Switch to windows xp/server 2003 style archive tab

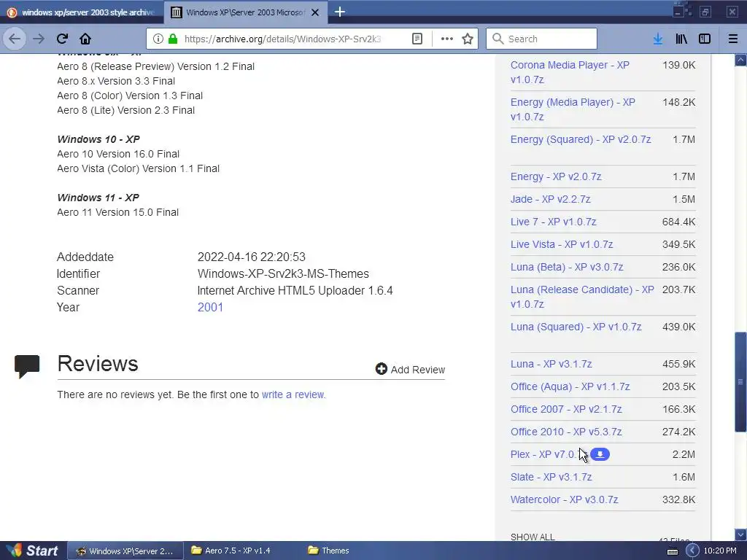82,12
